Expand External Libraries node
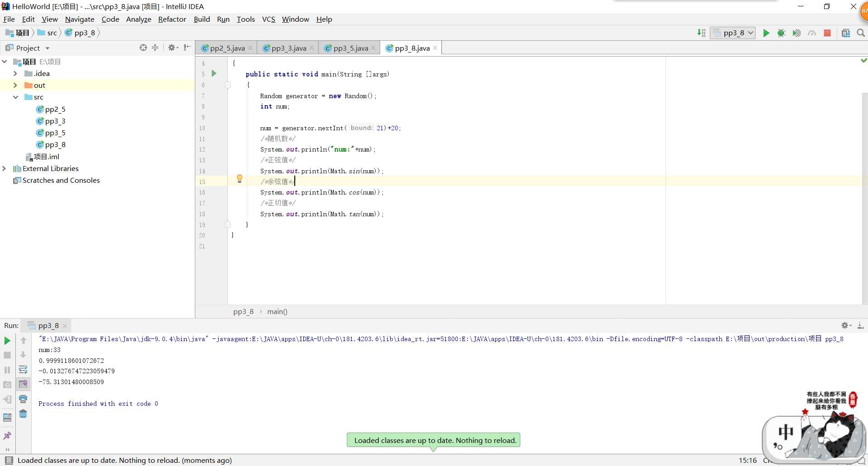 click(x=5, y=168)
